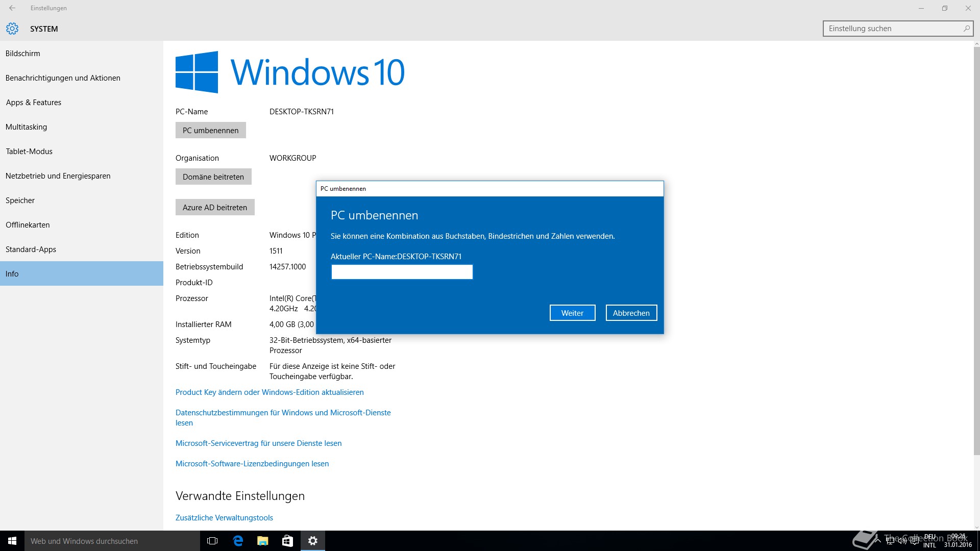Click the Web und Windows durchsuchen search box
The width and height of the screenshot is (980, 551).
[x=112, y=541]
